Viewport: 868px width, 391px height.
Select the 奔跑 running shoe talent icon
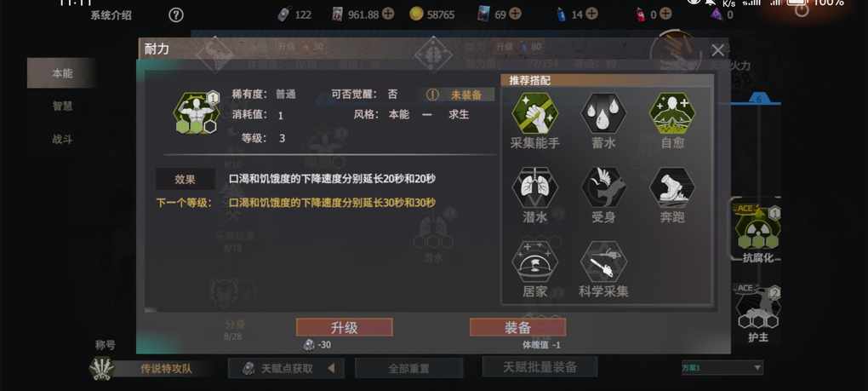(x=671, y=187)
